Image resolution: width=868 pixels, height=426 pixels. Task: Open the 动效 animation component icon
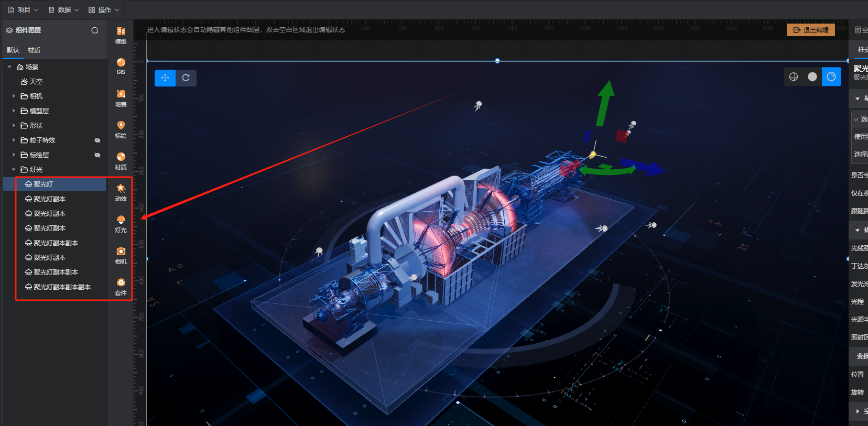click(x=121, y=192)
